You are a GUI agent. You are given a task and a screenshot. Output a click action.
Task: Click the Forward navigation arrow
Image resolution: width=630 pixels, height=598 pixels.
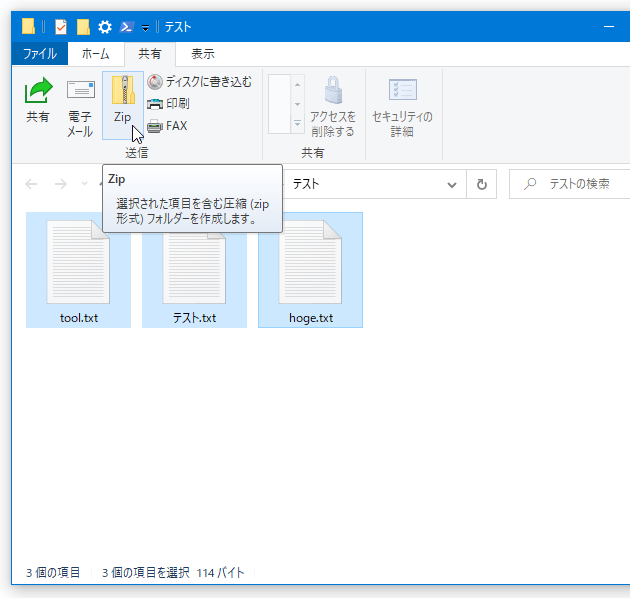pos(61,184)
